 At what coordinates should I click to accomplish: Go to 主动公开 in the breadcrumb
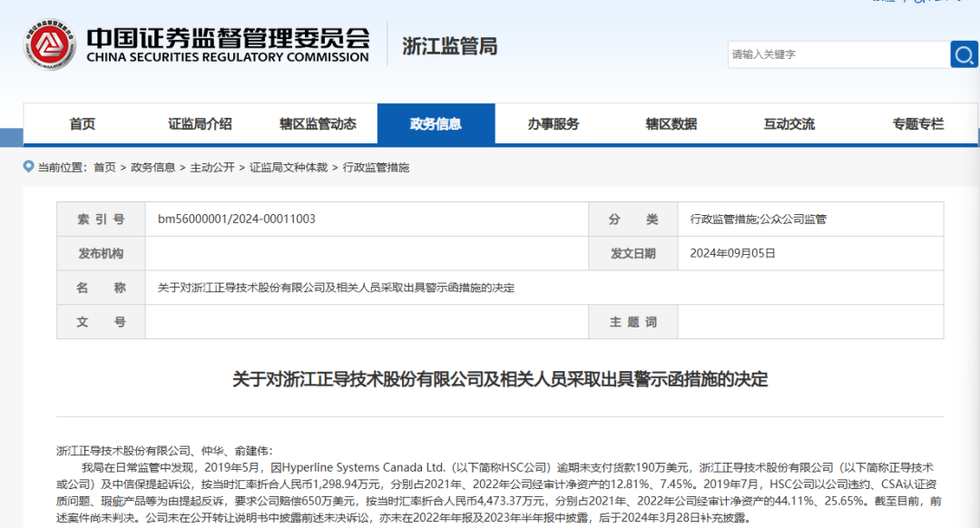point(212,168)
